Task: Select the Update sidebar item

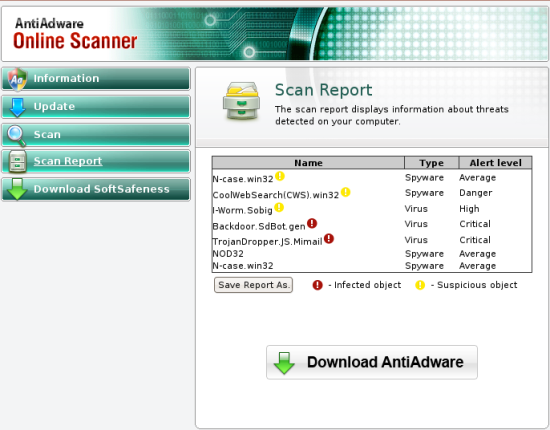Action: point(96,107)
